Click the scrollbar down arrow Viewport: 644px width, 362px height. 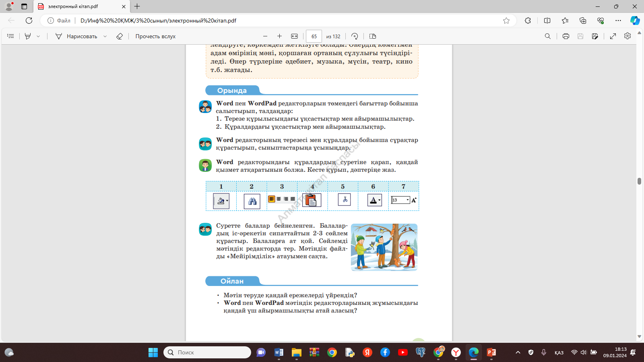(x=639, y=337)
